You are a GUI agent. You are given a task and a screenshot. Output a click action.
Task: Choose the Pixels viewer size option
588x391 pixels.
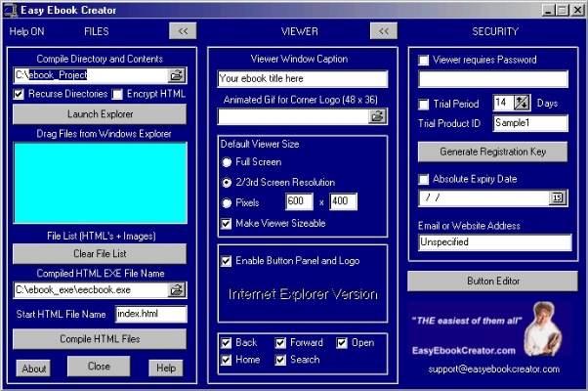click(x=228, y=202)
